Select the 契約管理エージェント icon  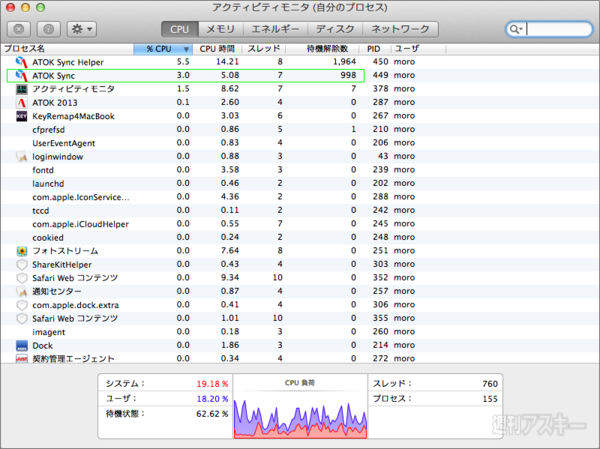pos(21,359)
